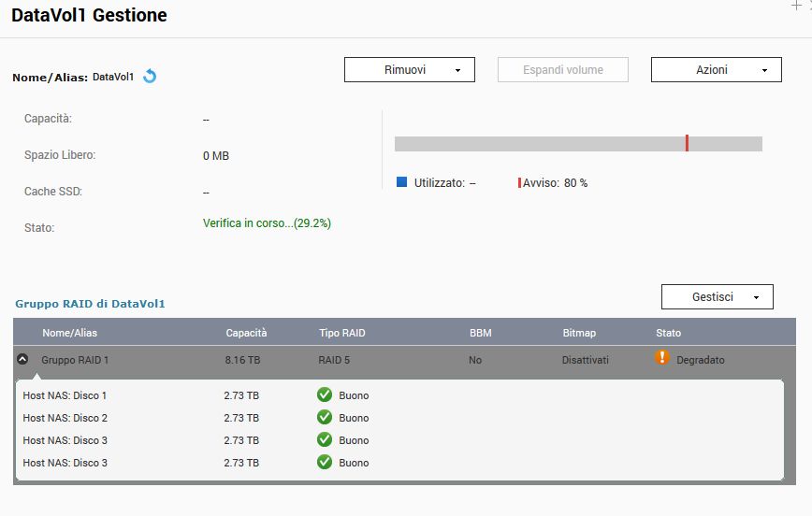Viewport: 812px width, 516px height.
Task: Open the Azioni dropdown menu
Action: click(716, 70)
